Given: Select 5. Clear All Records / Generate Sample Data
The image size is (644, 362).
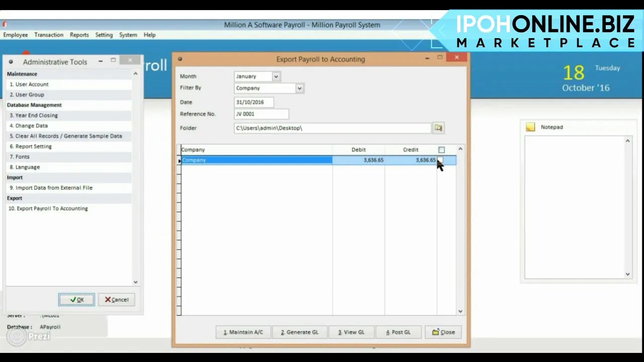Looking at the screenshot, I should pyautogui.click(x=69, y=136).
